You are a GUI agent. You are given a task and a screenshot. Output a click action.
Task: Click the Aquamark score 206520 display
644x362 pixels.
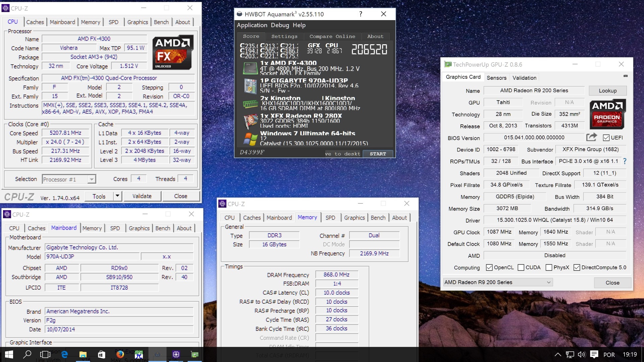click(369, 50)
